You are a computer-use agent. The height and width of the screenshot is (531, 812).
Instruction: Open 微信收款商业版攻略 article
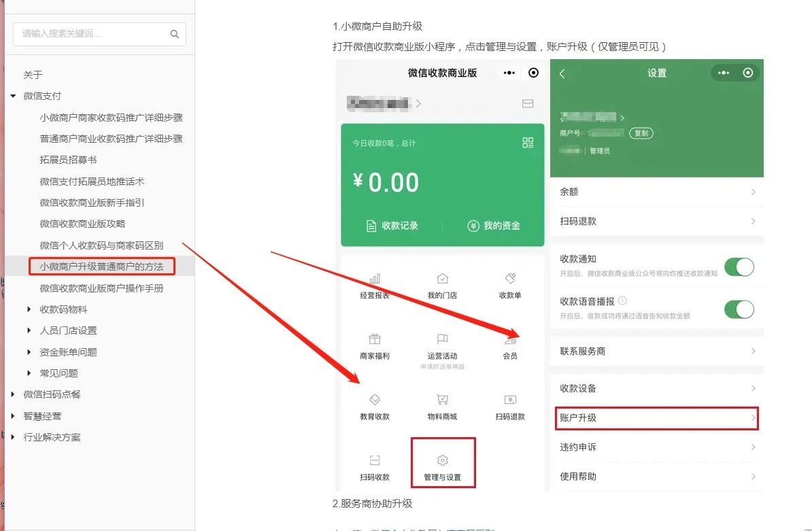[83, 224]
